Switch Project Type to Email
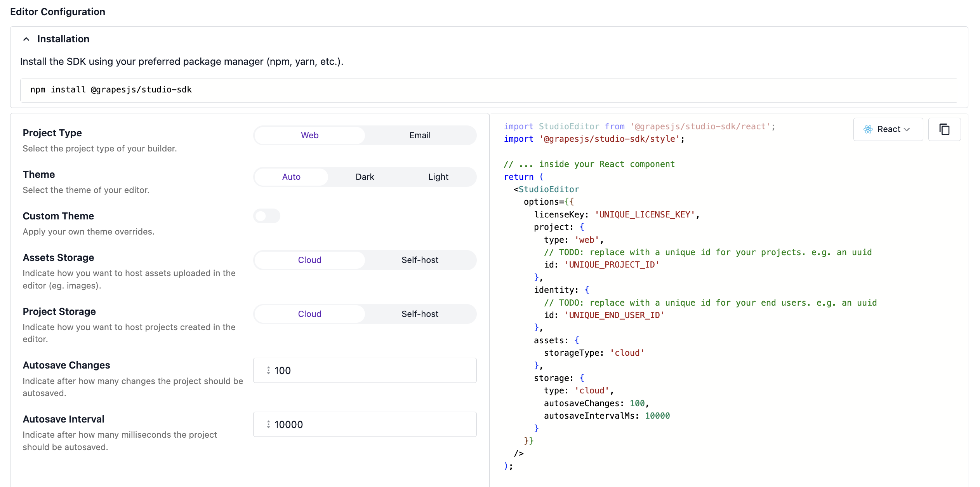The image size is (980, 487). (x=419, y=135)
